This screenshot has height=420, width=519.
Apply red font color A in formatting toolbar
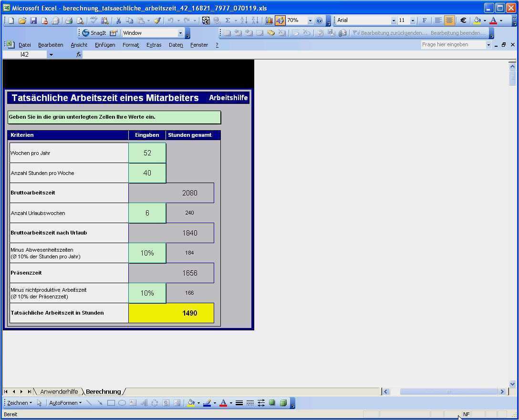[x=494, y=20]
